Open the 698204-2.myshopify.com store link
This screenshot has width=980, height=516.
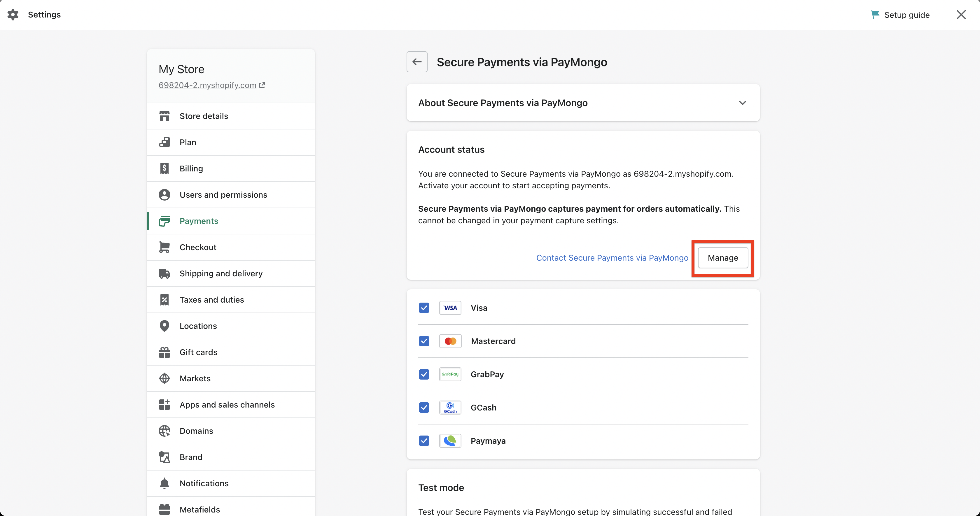(x=207, y=85)
